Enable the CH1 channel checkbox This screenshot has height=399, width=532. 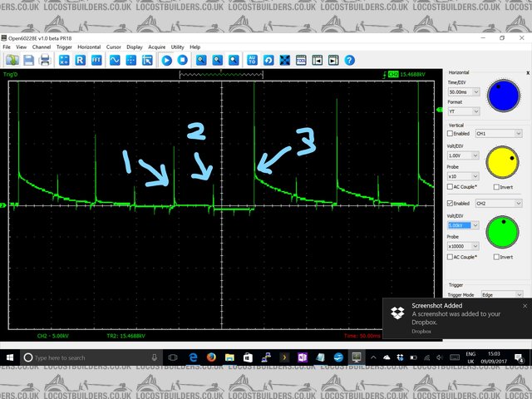451,133
